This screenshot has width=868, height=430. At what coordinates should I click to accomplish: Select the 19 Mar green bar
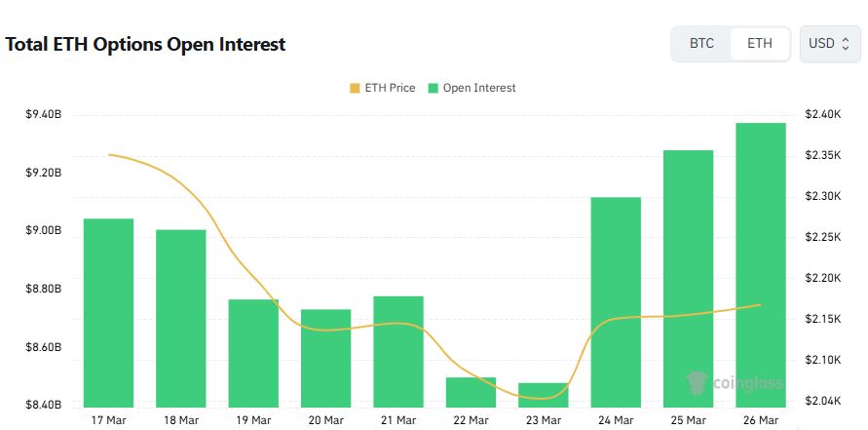[253, 353]
